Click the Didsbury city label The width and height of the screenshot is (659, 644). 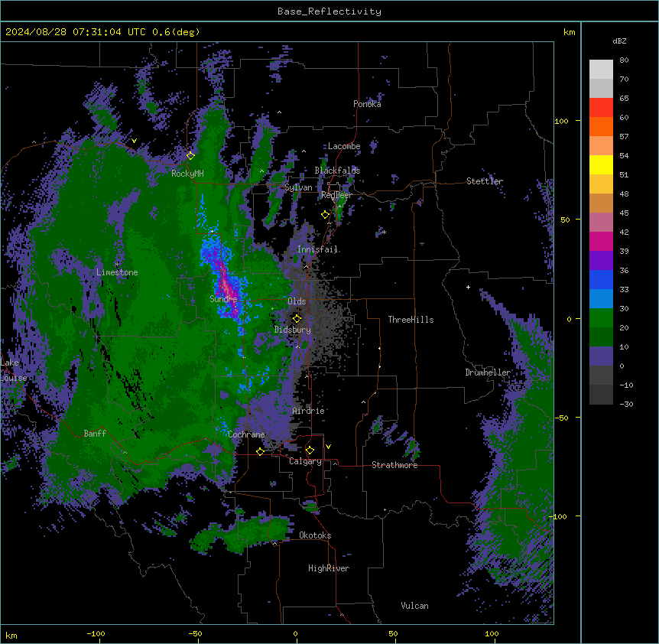click(x=293, y=330)
